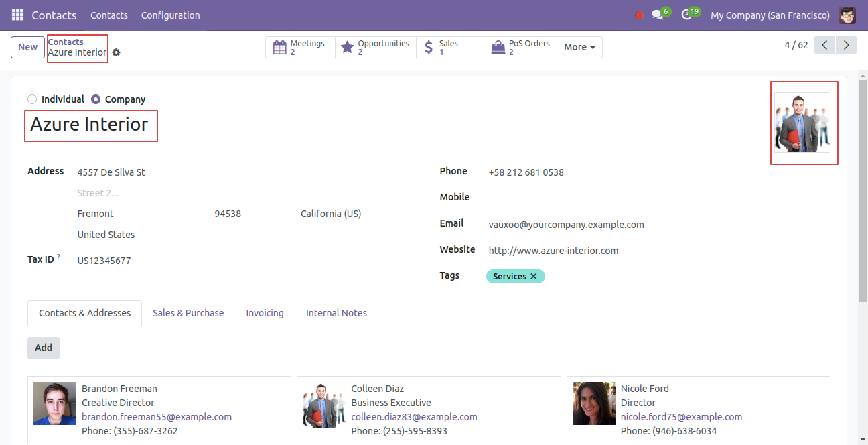The height and width of the screenshot is (445, 868).
Task: Switch to Sales & Purchase tab
Action: (188, 313)
